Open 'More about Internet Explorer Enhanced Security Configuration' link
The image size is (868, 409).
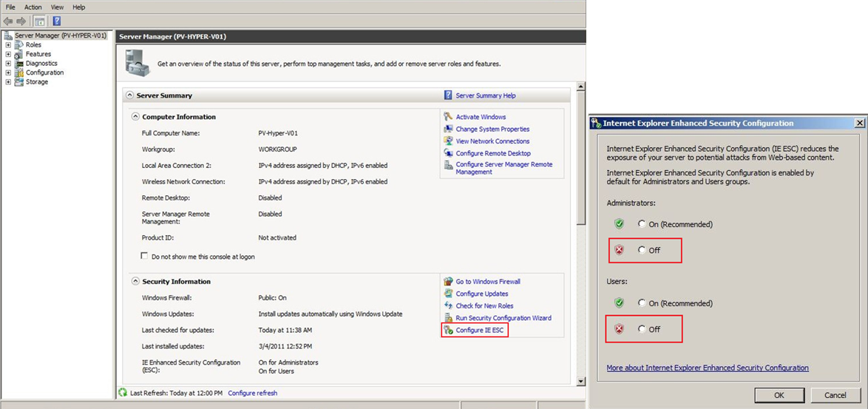[x=708, y=368]
